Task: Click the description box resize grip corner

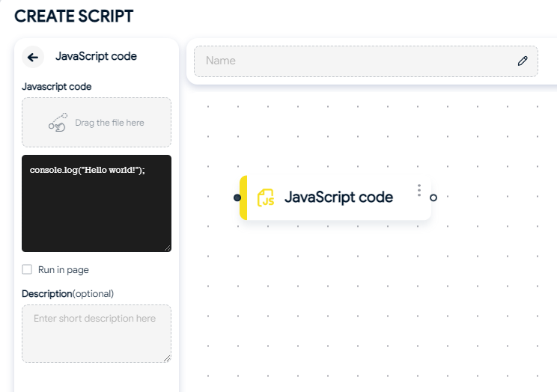Action: tap(167, 358)
